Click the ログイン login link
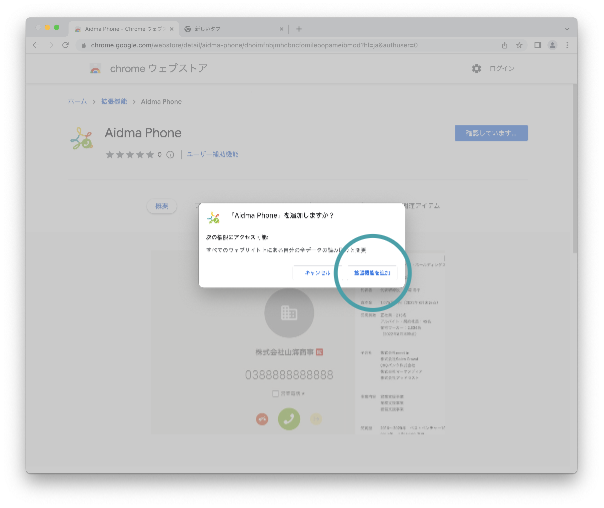Screen dimensions: 604x508 click(x=502, y=69)
